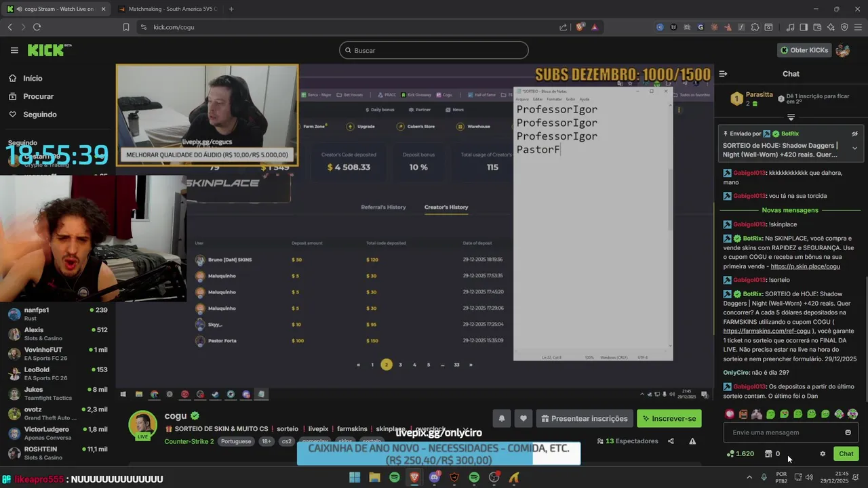View the 1.620 channel points balance
868x488 pixels.
pyautogui.click(x=740, y=454)
